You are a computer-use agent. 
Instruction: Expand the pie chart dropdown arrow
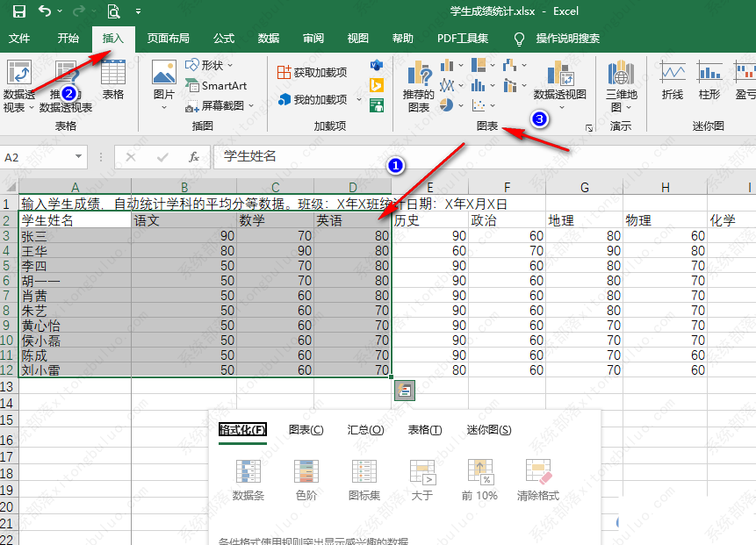coord(460,105)
